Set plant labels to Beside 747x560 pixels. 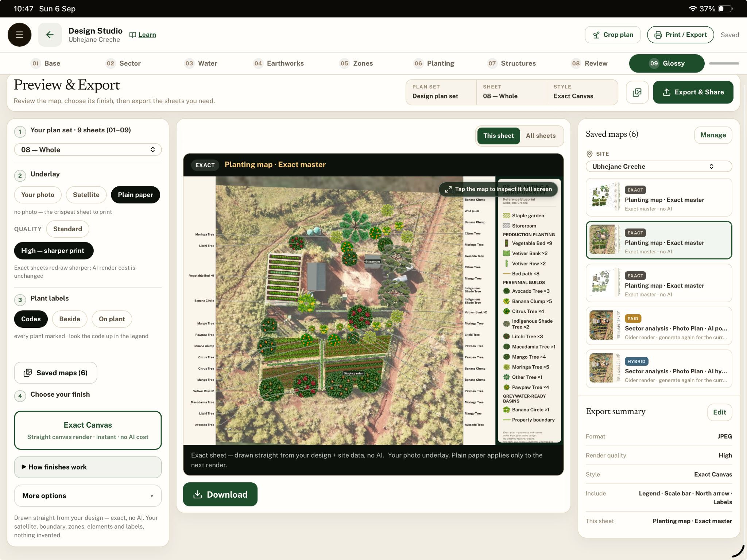[x=70, y=319]
